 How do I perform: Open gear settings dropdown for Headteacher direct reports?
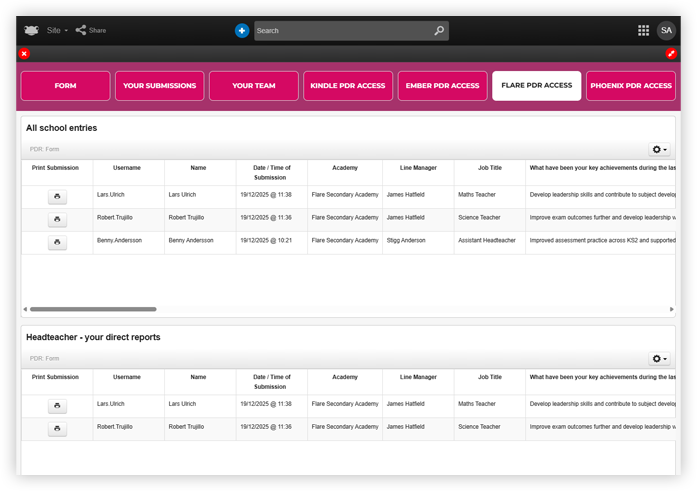659,358
